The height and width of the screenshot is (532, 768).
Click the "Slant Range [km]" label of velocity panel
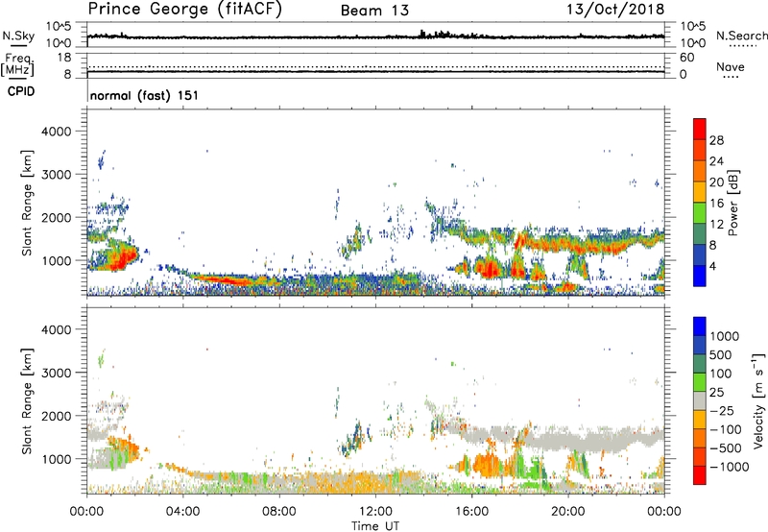(x=27, y=400)
